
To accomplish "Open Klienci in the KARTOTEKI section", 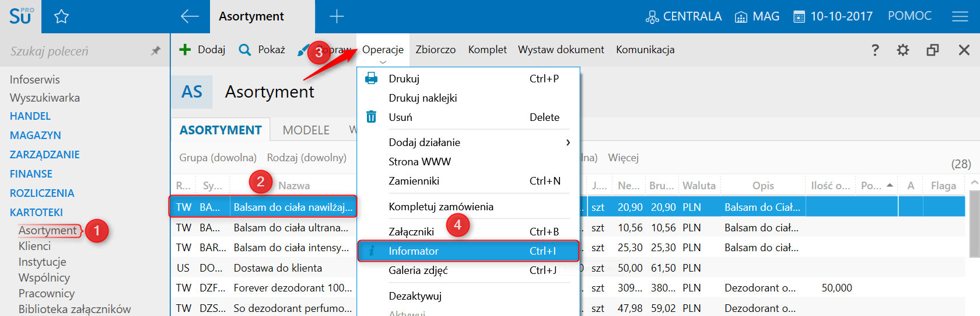I will tap(34, 246).
